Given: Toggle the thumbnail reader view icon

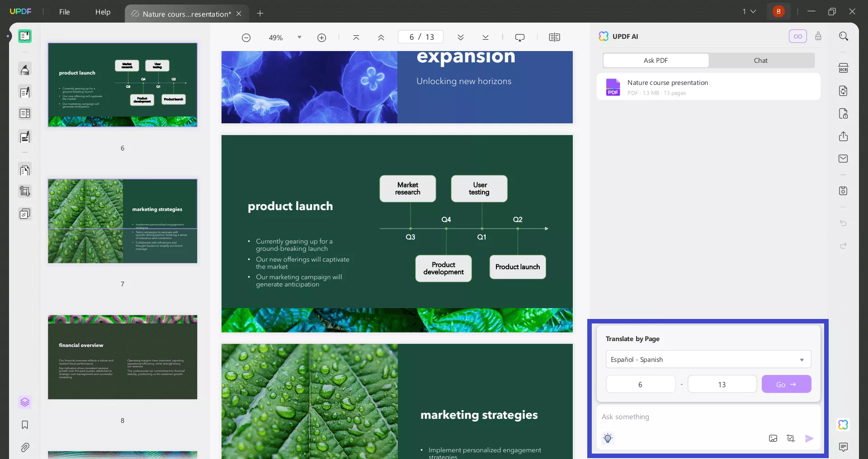Looking at the screenshot, I should (25, 36).
